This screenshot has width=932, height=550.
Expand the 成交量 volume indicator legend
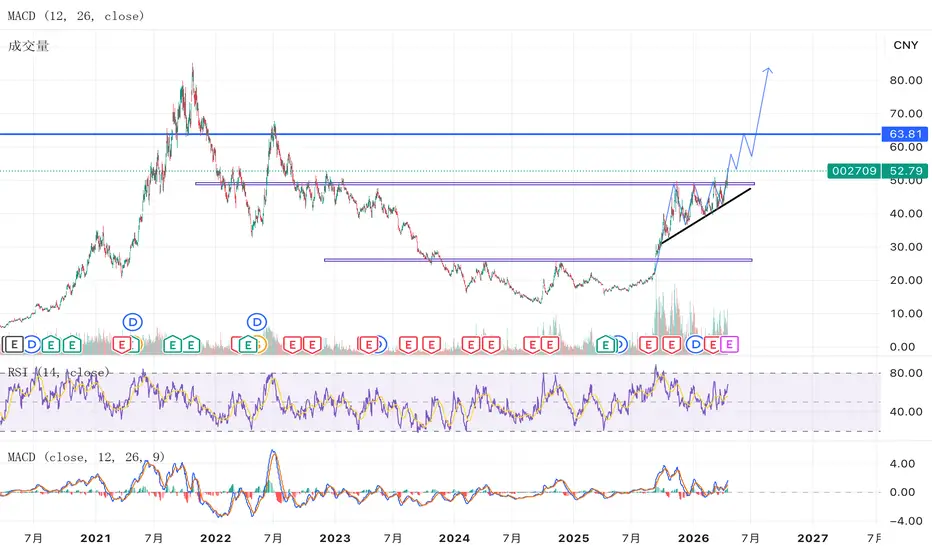click(28, 46)
